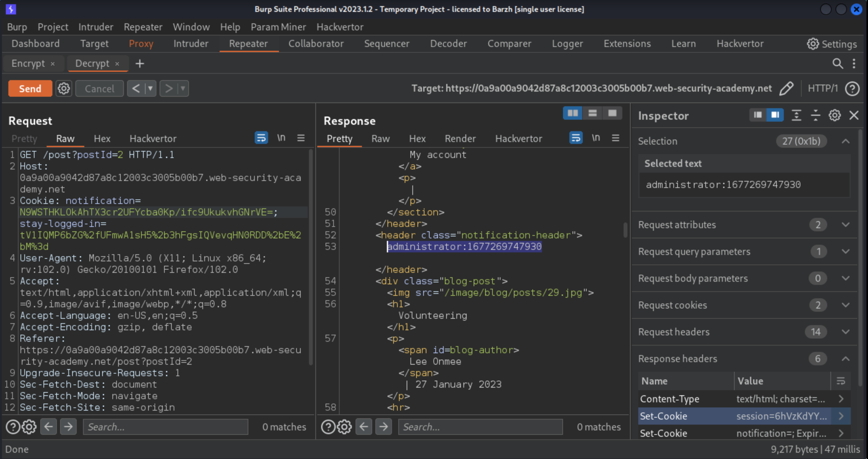The height and width of the screenshot is (459, 868).
Task: Toggle word wrap in Response pane
Action: 576,138
